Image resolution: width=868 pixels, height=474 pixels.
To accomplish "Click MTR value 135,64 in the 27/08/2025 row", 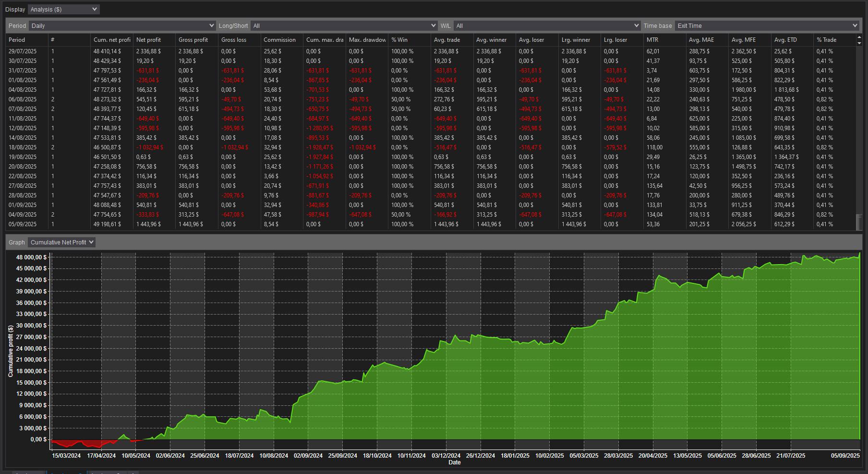I will click(x=654, y=186).
